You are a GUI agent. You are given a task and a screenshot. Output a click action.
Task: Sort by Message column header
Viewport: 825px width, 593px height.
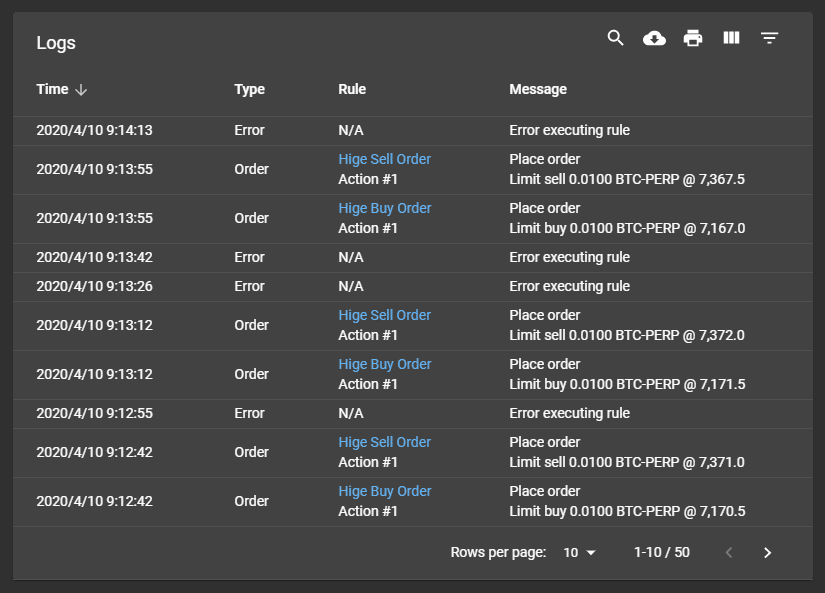(x=538, y=89)
